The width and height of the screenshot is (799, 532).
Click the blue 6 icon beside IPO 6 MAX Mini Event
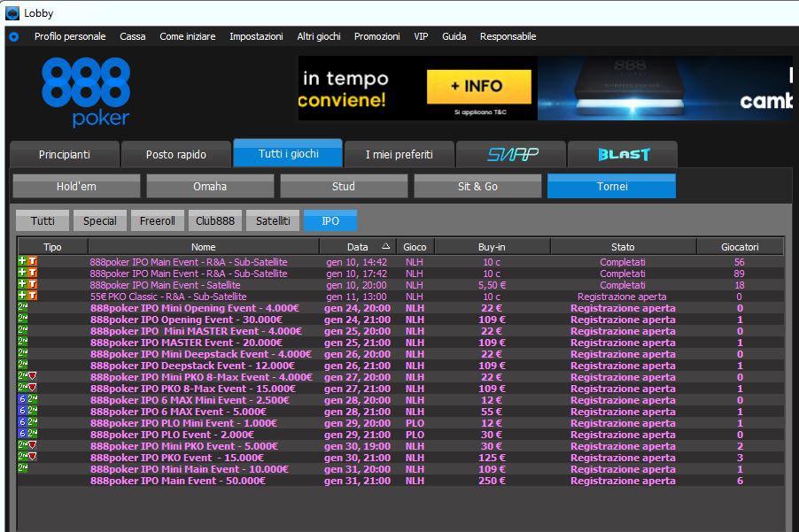pos(22,399)
